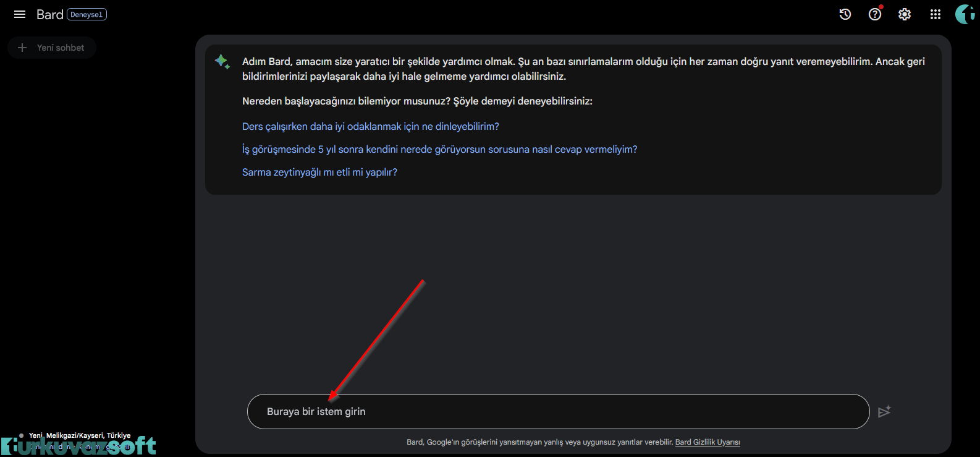Select the 'Ders çalışırken daha iyi odaklanmak' suggestion

pos(371,126)
